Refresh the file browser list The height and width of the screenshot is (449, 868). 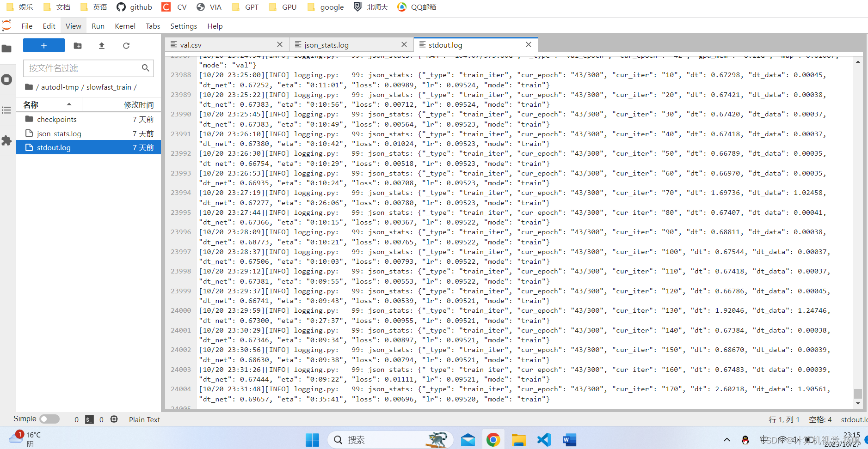(x=126, y=45)
